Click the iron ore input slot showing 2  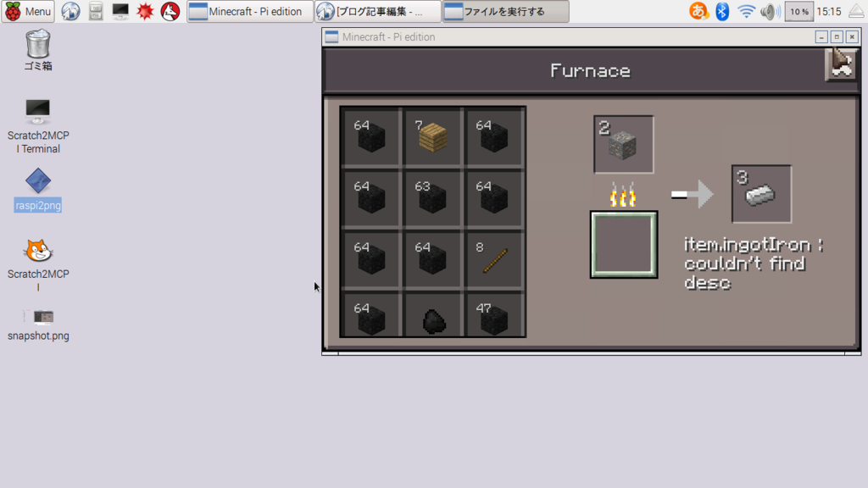(623, 144)
